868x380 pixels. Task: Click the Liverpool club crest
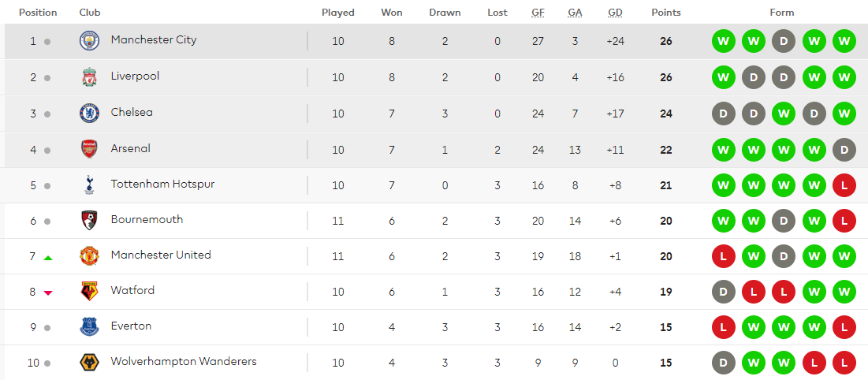[89, 77]
